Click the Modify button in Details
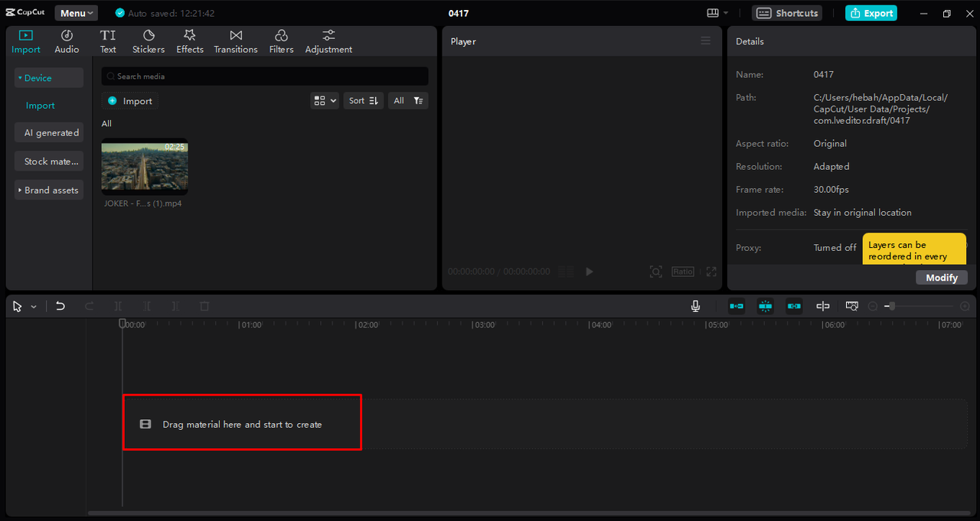The width and height of the screenshot is (980, 521). 942,278
